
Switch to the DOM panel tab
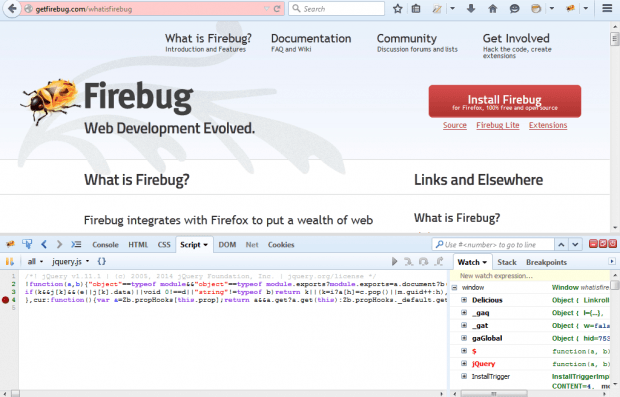point(227,245)
